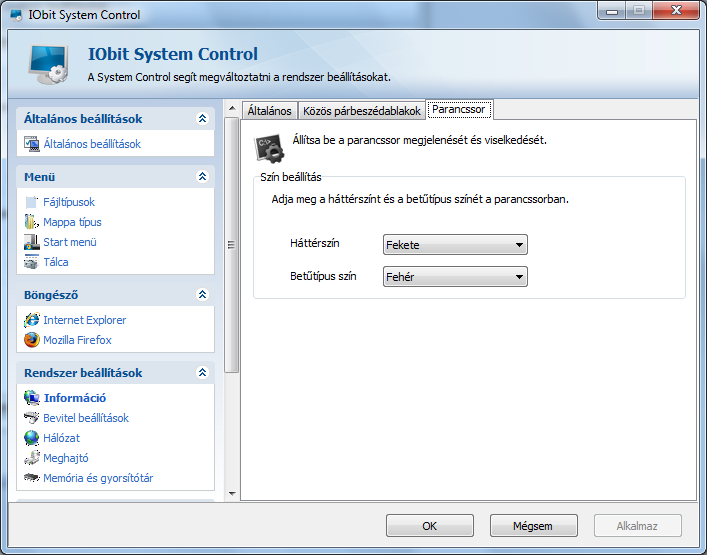Collapse the Menü section
Image resolution: width=707 pixels, height=555 pixels.
(202, 176)
